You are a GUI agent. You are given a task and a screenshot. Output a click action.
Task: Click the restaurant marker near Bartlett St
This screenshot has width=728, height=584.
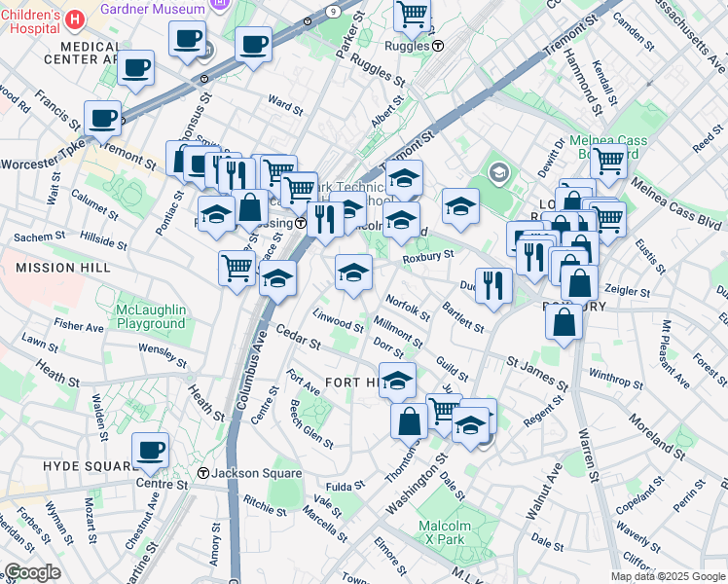click(x=494, y=289)
